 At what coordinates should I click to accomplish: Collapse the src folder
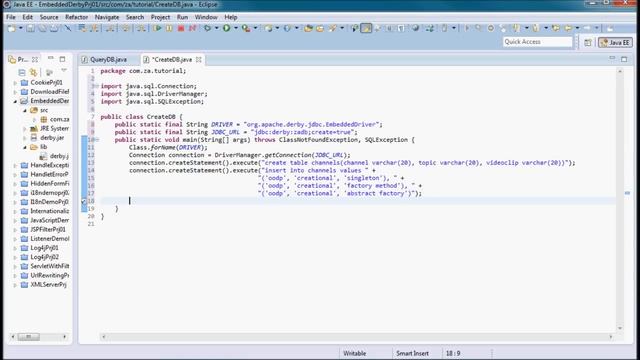tap(24, 111)
